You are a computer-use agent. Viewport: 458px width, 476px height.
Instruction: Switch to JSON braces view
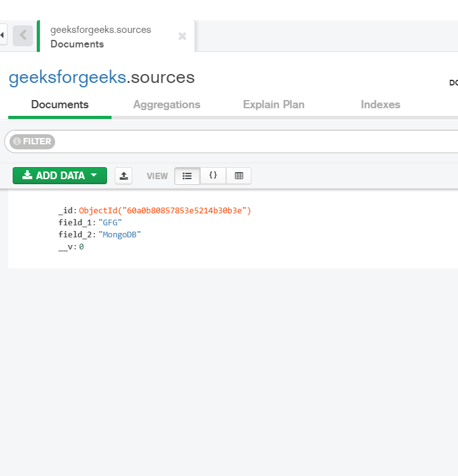[x=213, y=176]
